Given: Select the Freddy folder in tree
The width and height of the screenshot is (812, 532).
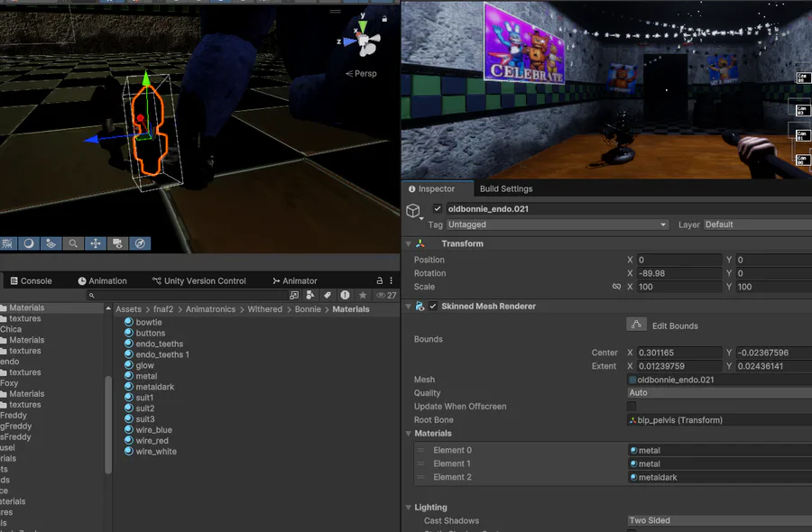Looking at the screenshot, I should (x=14, y=415).
